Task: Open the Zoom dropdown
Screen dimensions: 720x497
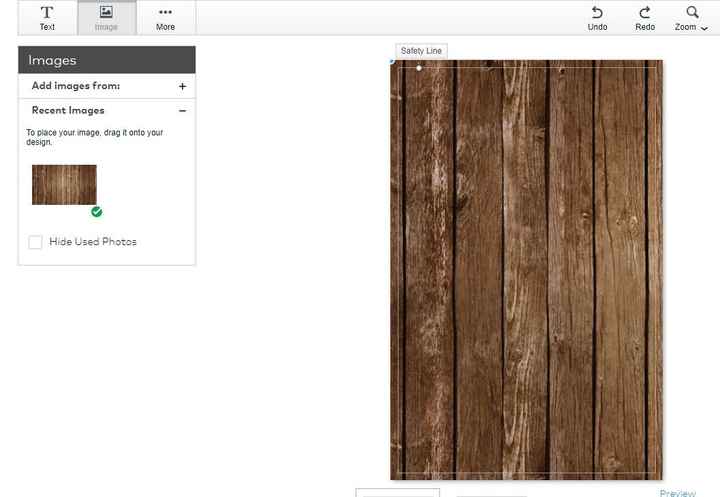Action: 691,18
